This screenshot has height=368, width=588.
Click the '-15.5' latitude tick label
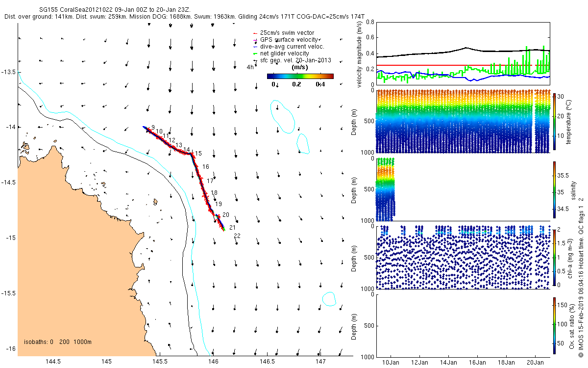coord(8,293)
